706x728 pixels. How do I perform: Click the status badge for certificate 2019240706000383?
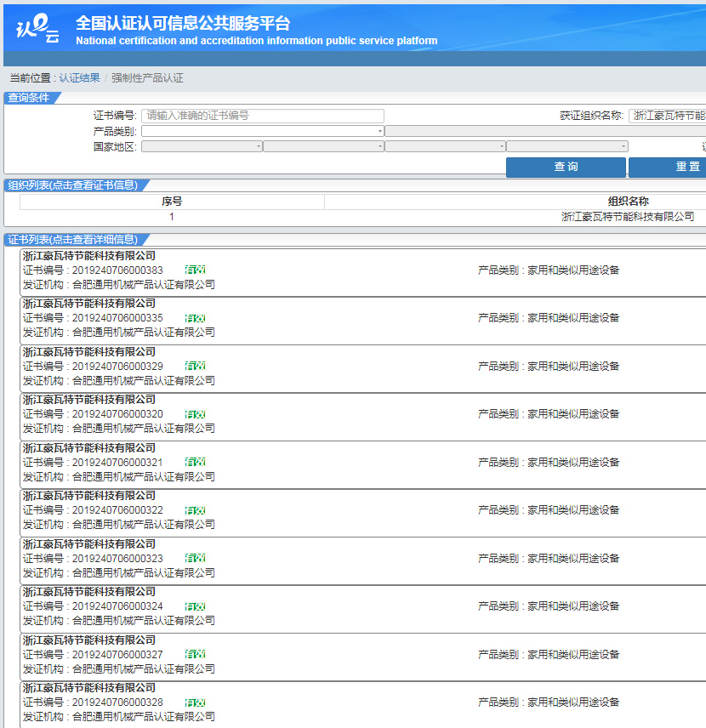[195, 270]
